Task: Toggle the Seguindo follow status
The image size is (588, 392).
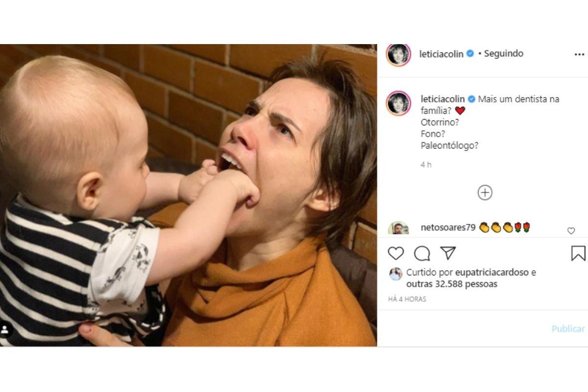Action: 504,53
